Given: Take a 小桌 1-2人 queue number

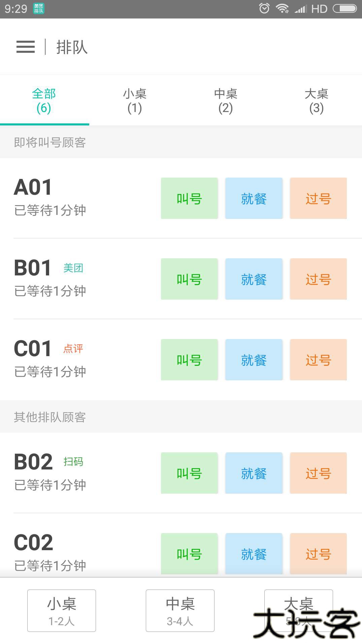Looking at the screenshot, I should pyautogui.click(x=62, y=611).
